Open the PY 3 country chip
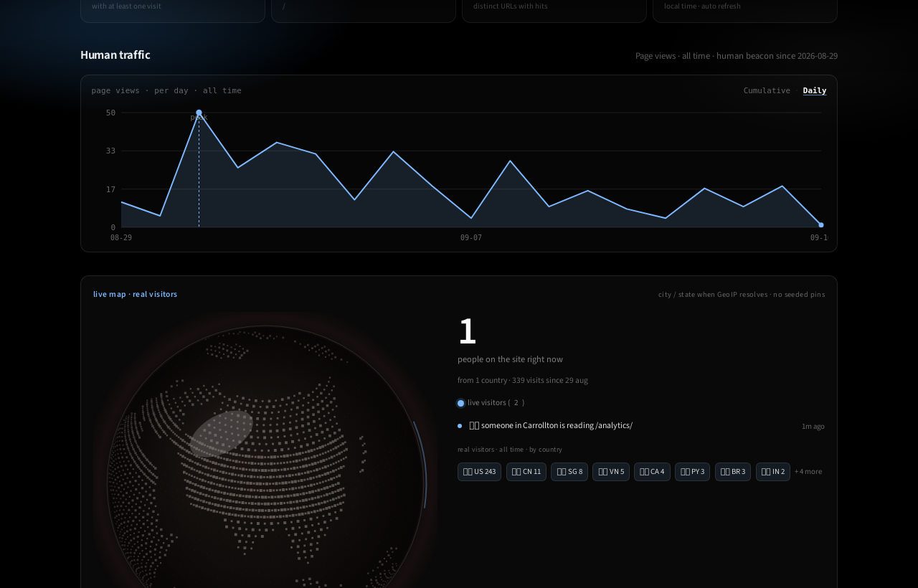This screenshot has height=588, width=918. [x=692, y=472]
